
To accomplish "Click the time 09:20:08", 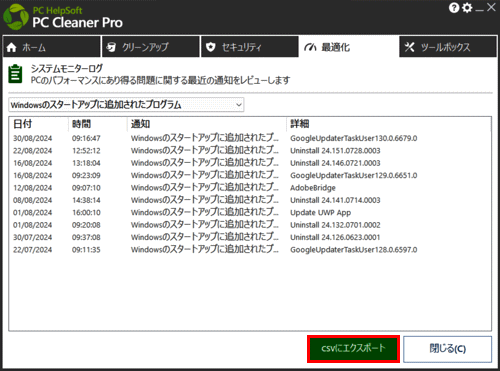I will coord(86,225).
